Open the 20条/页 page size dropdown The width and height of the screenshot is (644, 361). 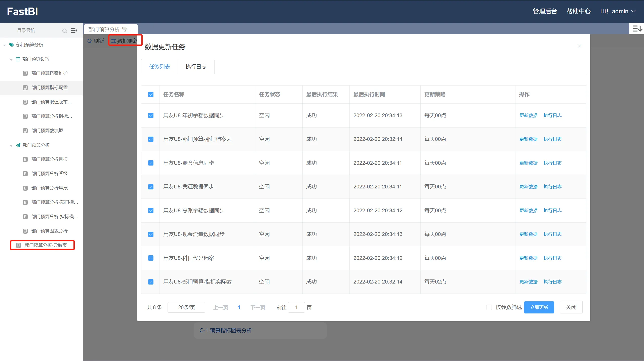click(x=186, y=307)
